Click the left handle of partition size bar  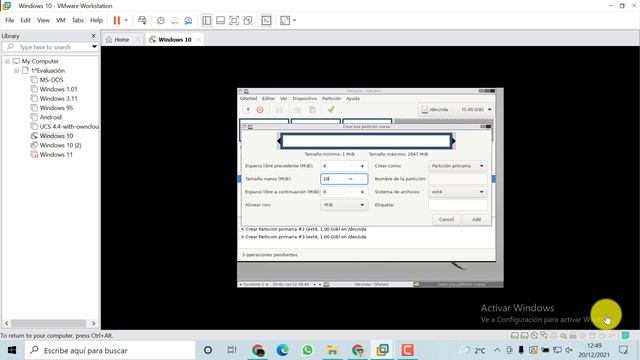279,141
